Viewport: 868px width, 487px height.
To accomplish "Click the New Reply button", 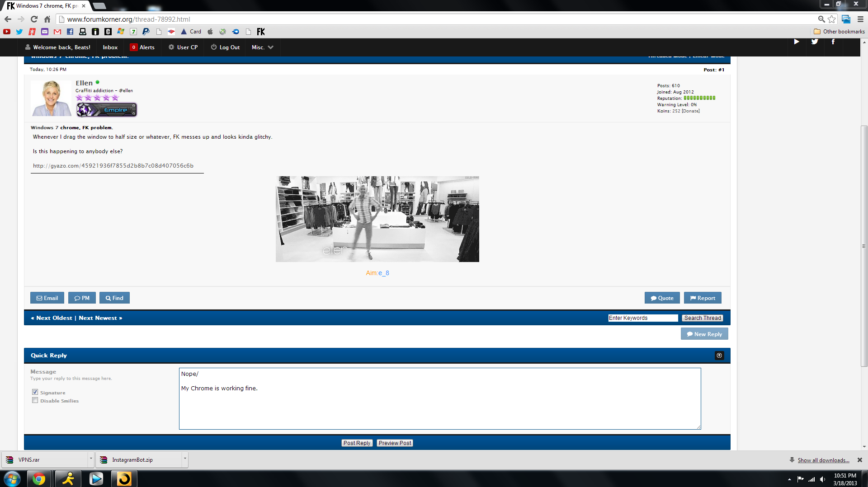I will tap(704, 334).
